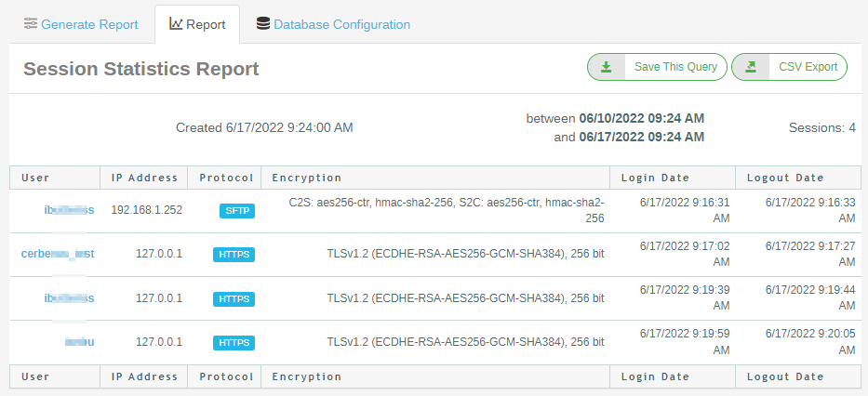
Task: Click the SFTP protocol badge
Action: [237, 211]
